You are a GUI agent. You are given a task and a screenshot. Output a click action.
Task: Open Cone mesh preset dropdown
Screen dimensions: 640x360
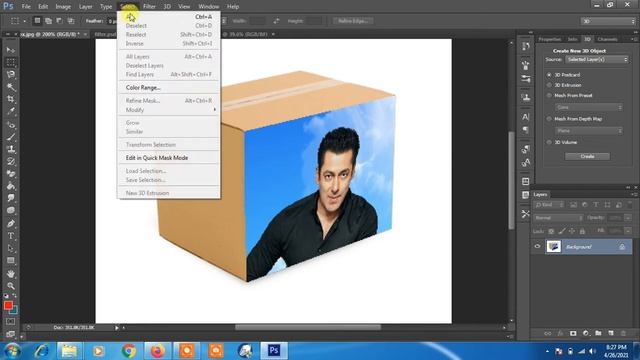[589, 107]
